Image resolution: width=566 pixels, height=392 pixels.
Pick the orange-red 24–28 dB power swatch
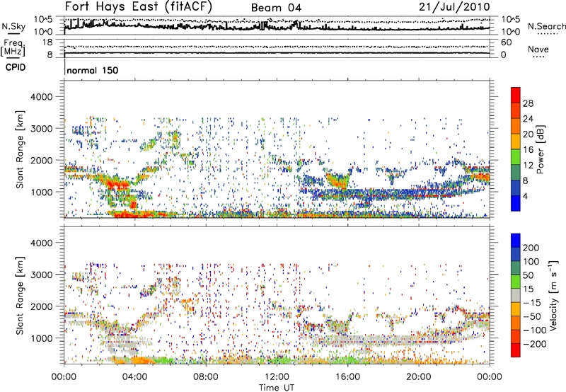pos(516,110)
